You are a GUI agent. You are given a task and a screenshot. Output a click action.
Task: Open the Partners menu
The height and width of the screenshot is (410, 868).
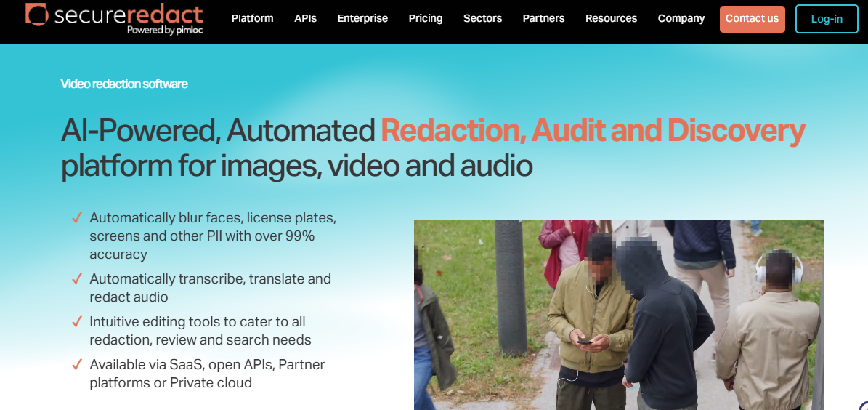pyautogui.click(x=543, y=18)
